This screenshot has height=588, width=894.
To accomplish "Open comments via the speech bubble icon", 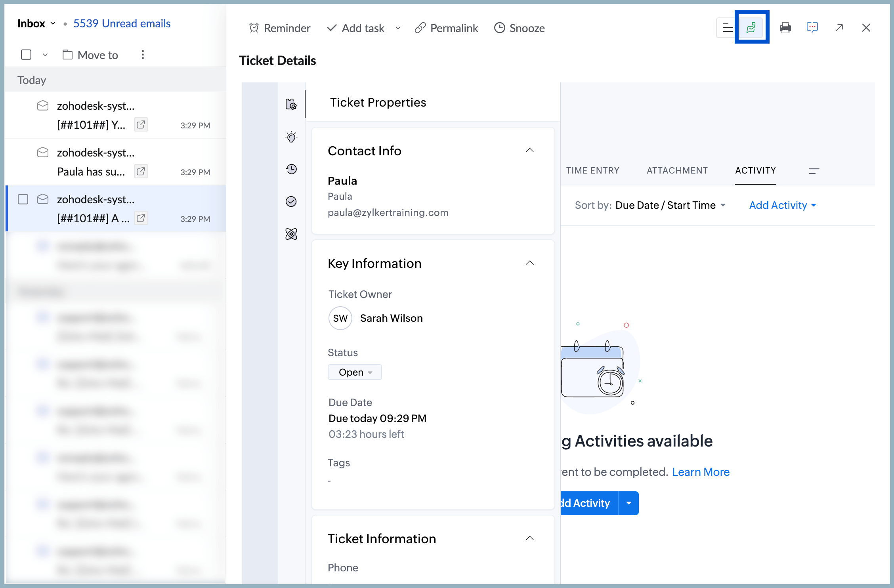I will 812,27.
